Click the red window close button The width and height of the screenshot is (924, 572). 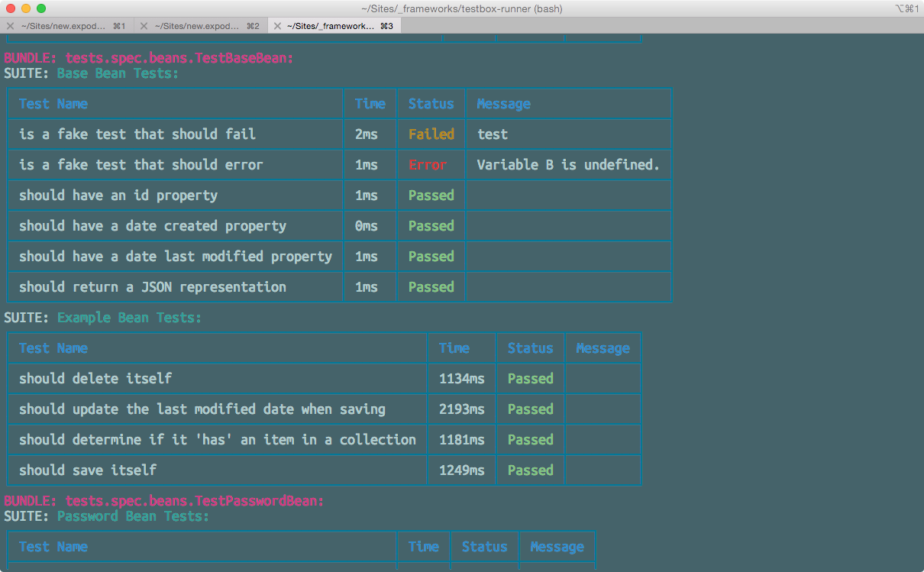pos(11,8)
